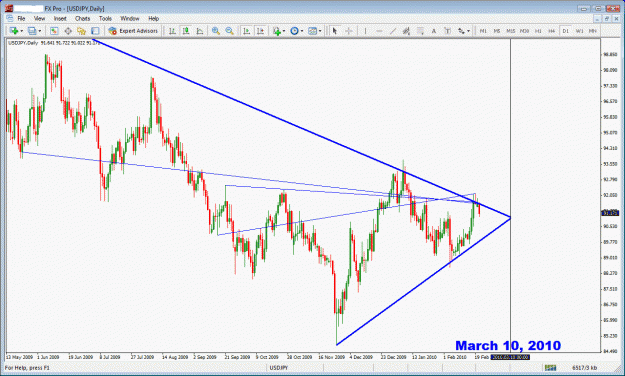Viewport: 625px width, 376px height.
Task: Switch chart to Line Chart mode
Action: tap(199, 31)
